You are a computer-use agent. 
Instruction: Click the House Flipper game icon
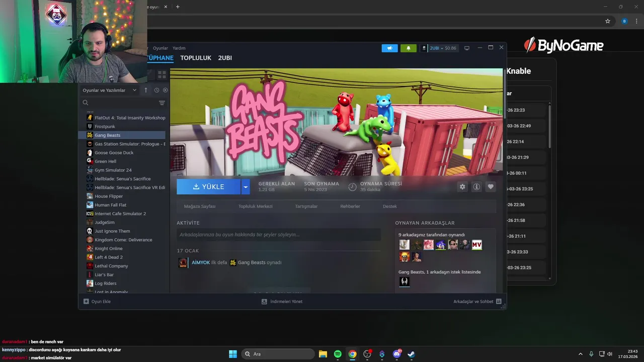[90, 196]
